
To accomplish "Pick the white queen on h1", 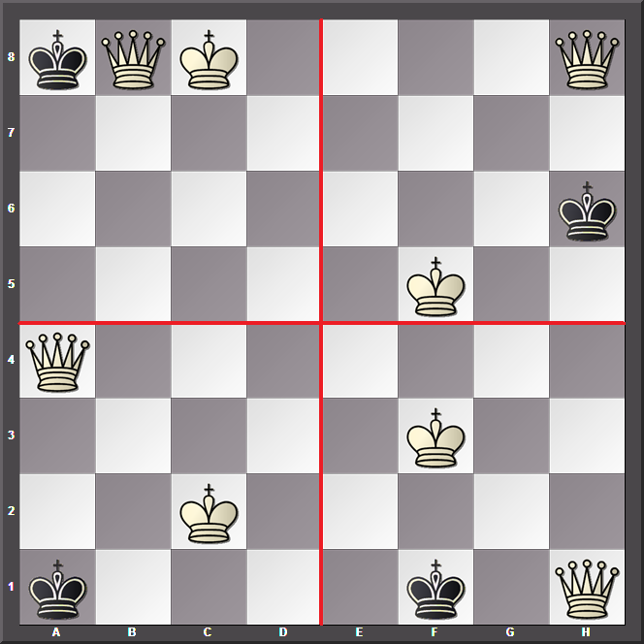I will [x=587, y=588].
